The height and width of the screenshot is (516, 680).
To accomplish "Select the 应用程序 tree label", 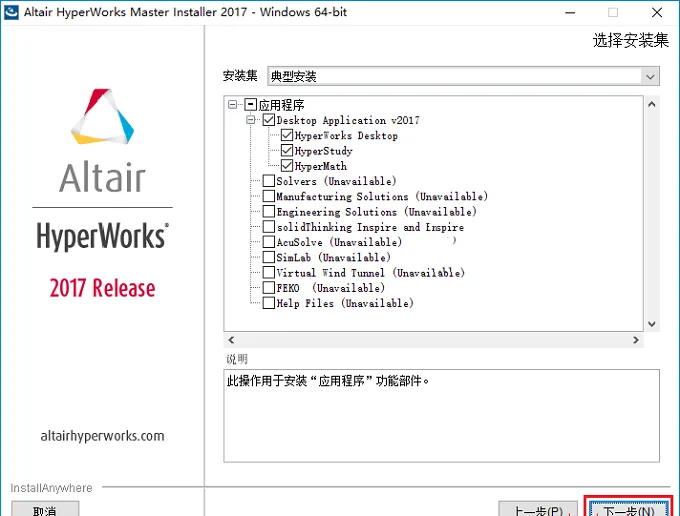I will tap(281, 105).
